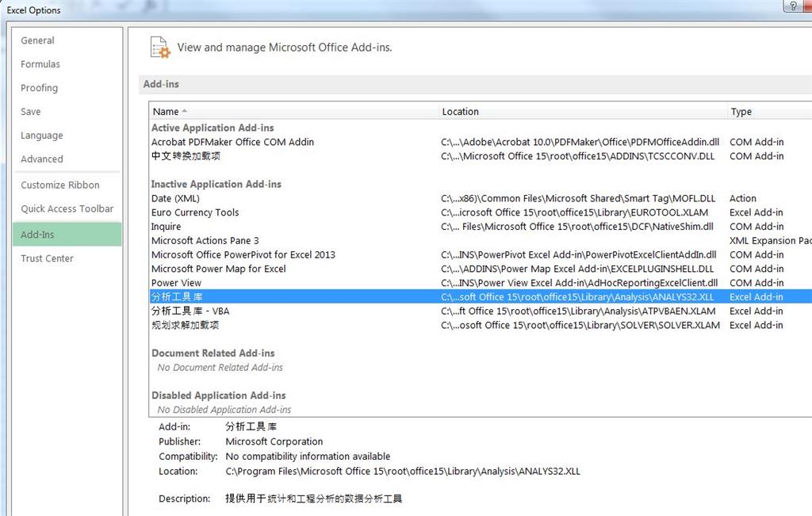Click the Type column header
Viewport: 812px width, 516px height.
(x=769, y=111)
